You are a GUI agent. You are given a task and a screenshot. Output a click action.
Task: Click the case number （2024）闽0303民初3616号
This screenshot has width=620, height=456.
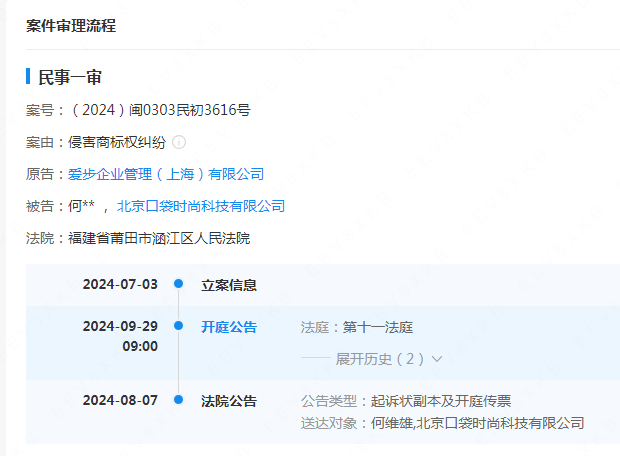coord(160,110)
